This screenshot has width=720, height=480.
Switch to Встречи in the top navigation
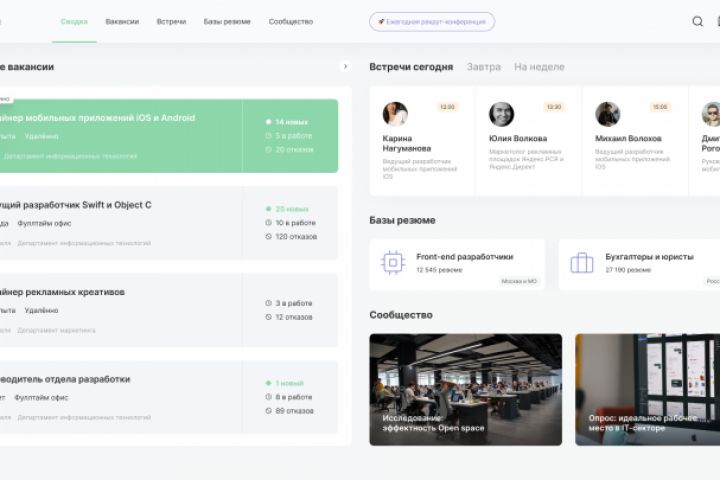point(171,21)
